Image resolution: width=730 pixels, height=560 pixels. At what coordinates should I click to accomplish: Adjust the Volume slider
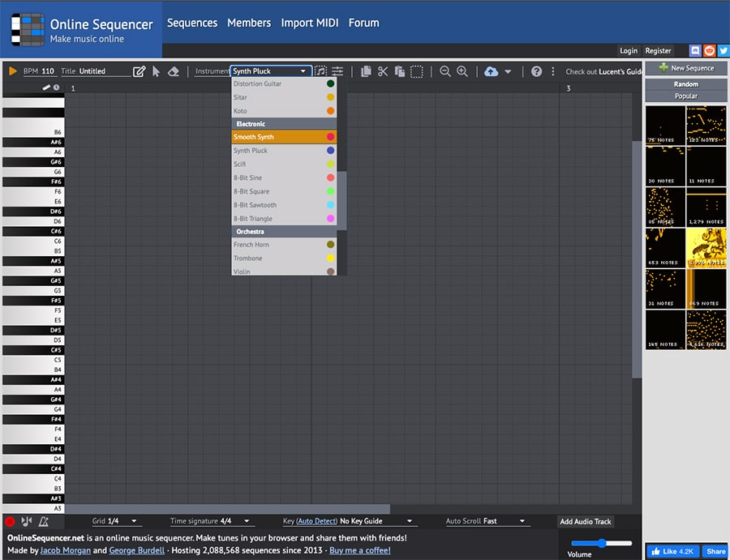point(600,544)
